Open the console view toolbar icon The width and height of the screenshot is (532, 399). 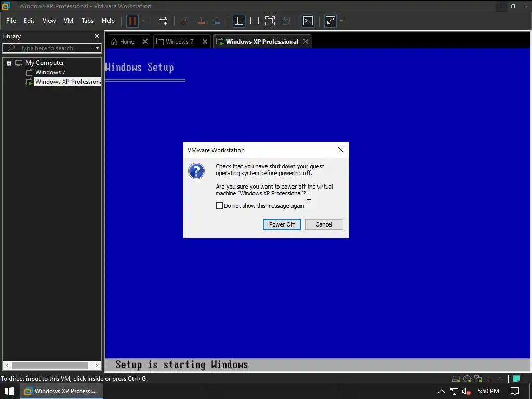(308, 21)
